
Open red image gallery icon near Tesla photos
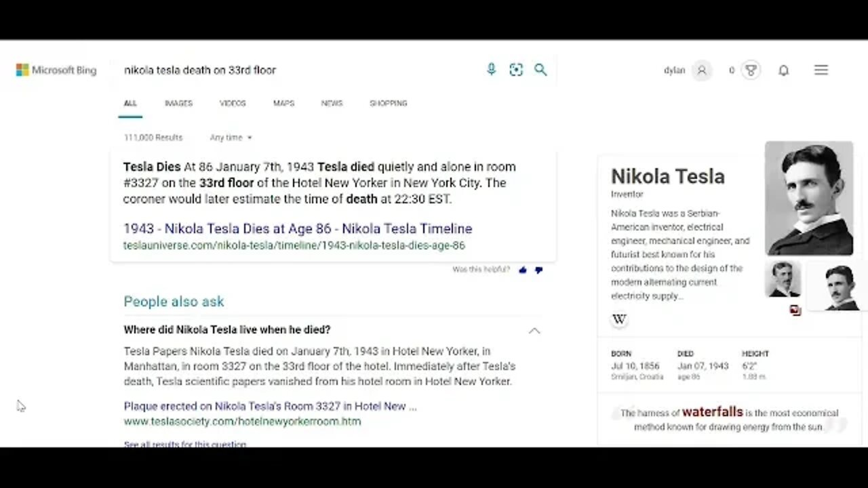(795, 310)
